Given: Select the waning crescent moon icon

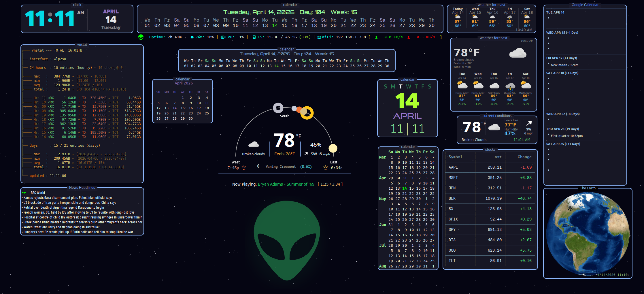Looking at the screenshot, I should tap(258, 166).
